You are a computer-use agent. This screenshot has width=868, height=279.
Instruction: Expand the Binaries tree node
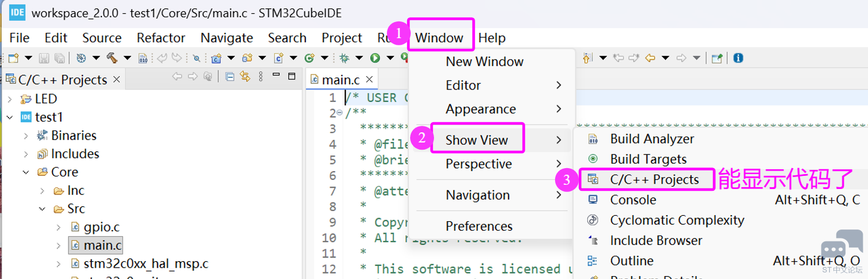(26, 136)
